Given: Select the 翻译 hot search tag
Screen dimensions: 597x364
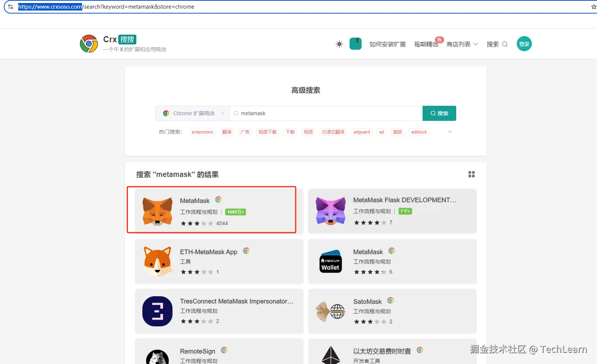Looking at the screenshot, I should pyautogui.click(x=227, y=132).
